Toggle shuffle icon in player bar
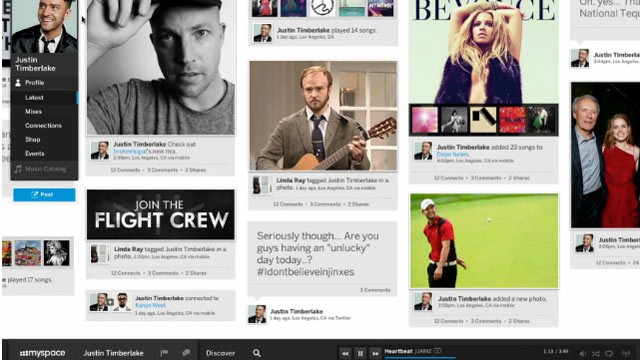640x360 pixels. click(x=596, y=353)
